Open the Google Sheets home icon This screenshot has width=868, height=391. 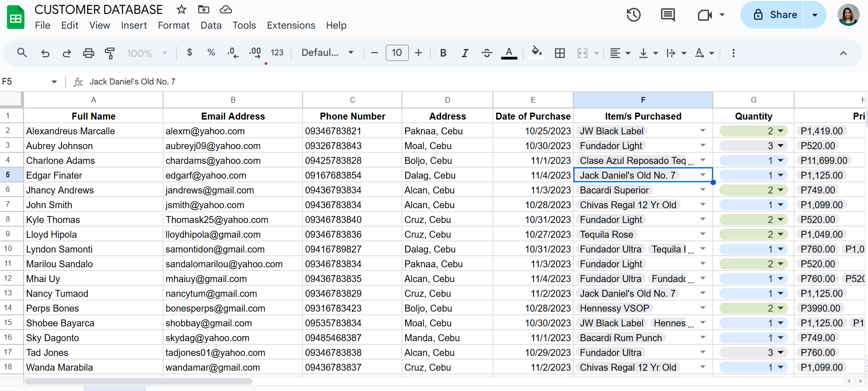tap(16, 18)
